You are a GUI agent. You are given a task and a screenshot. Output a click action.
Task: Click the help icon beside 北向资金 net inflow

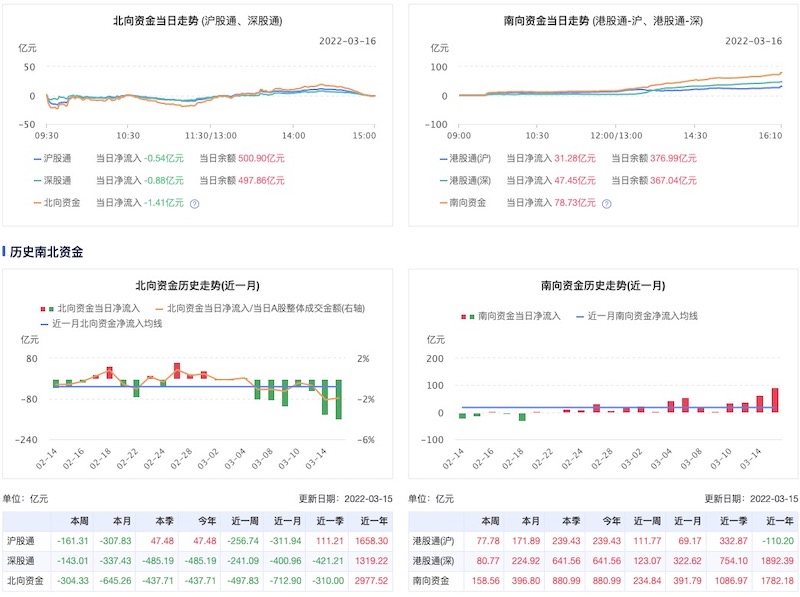click(x=194, y=204)
